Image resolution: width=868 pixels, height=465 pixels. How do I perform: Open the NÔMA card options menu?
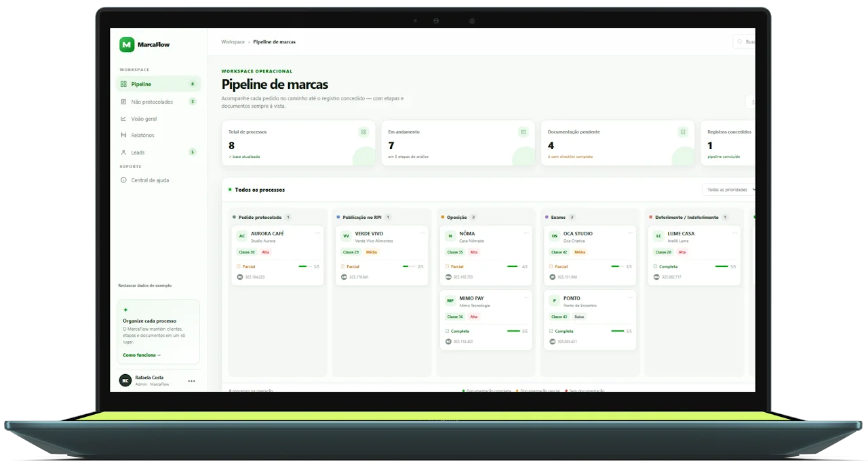[x=526, y=233]
